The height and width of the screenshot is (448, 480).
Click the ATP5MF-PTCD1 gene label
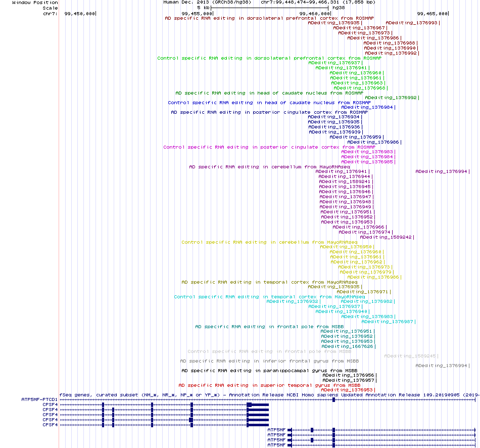coord(39,399)
